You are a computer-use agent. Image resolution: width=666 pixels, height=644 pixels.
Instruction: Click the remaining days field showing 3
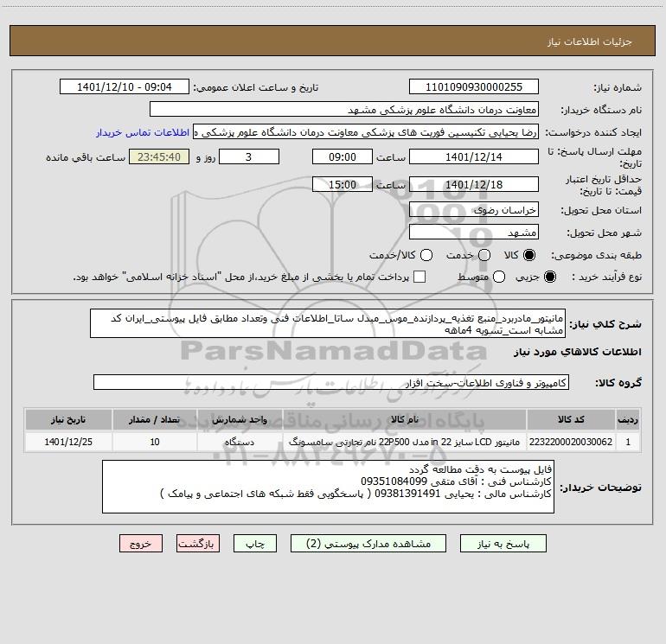click(249, 156)
